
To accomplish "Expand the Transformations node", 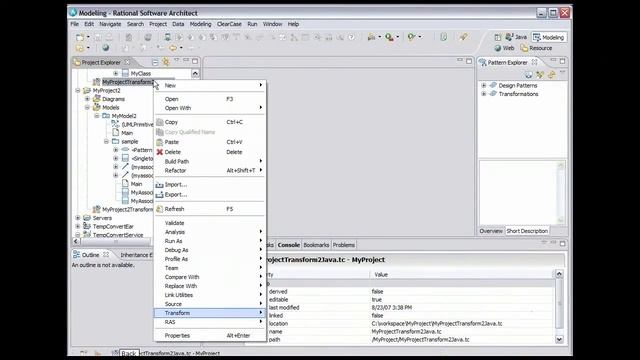I will tap(484, 94).
